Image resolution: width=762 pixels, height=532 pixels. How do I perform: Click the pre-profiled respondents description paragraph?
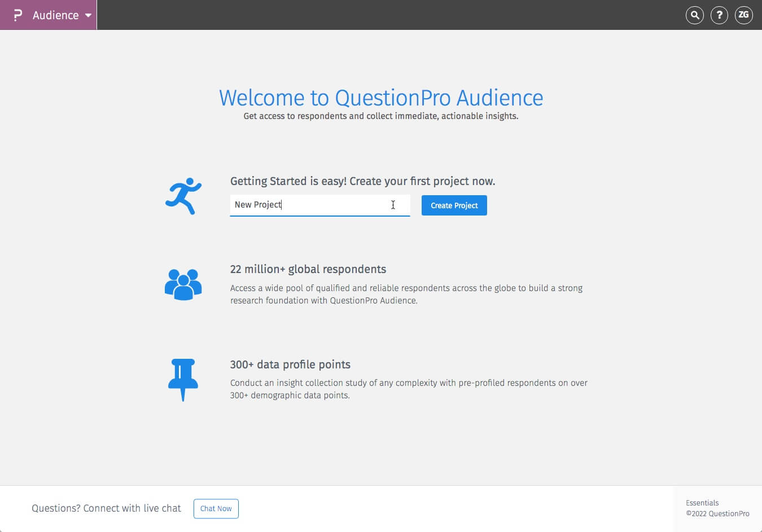click(x=409, y=389)
